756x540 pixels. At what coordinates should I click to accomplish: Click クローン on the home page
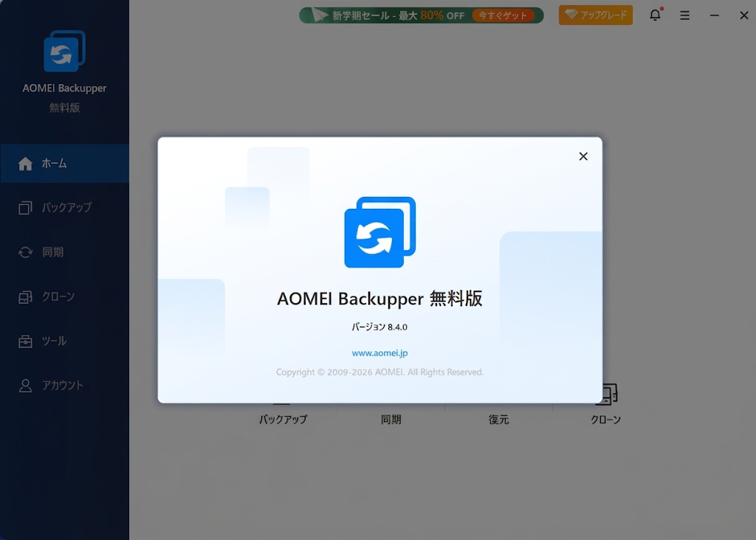606,420
